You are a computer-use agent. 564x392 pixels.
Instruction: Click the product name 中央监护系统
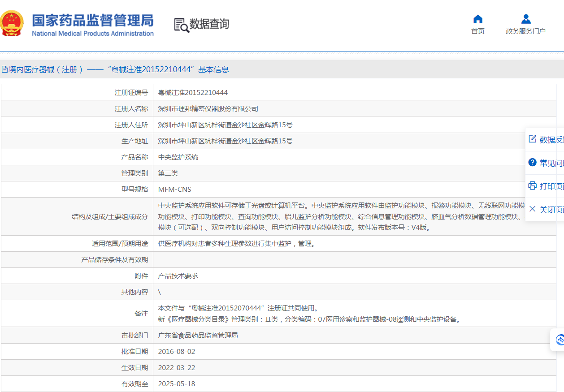(x=178, y=157)
